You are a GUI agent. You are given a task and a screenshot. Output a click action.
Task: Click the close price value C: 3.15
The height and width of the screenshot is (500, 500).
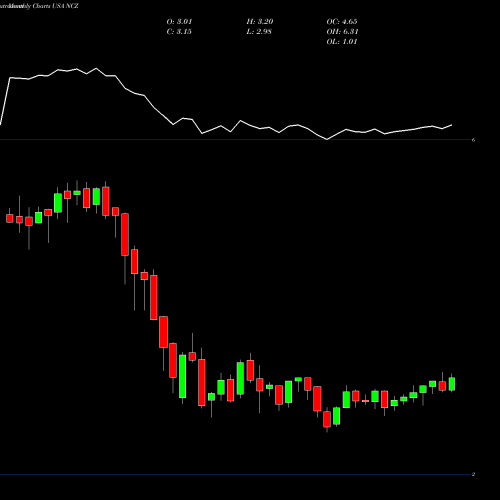pyautogui.click(x=179, y=32)
